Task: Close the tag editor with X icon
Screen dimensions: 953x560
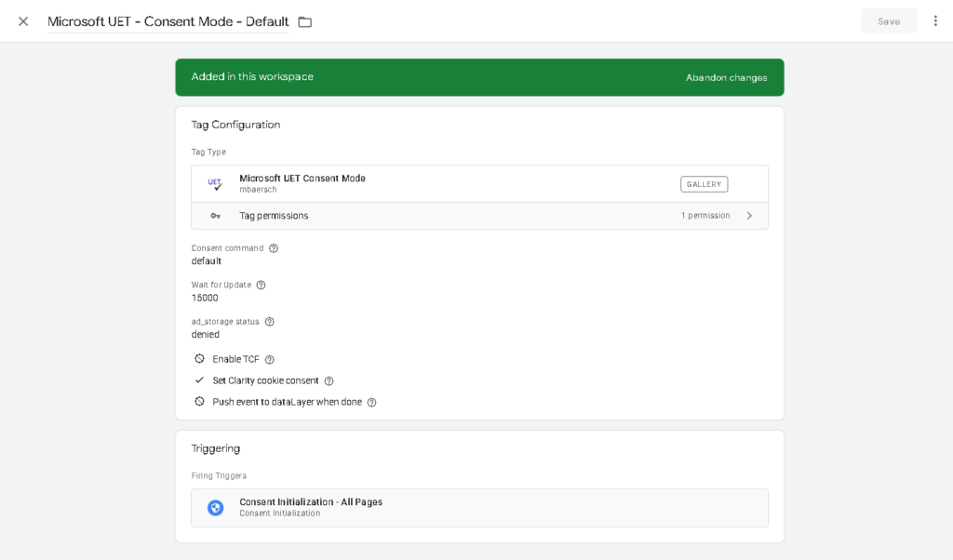Action: pyautogui.click(x=23, y=21)
